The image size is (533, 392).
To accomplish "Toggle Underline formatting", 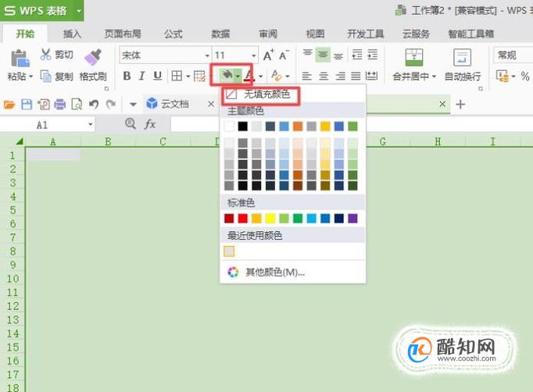I will [157, 76].
